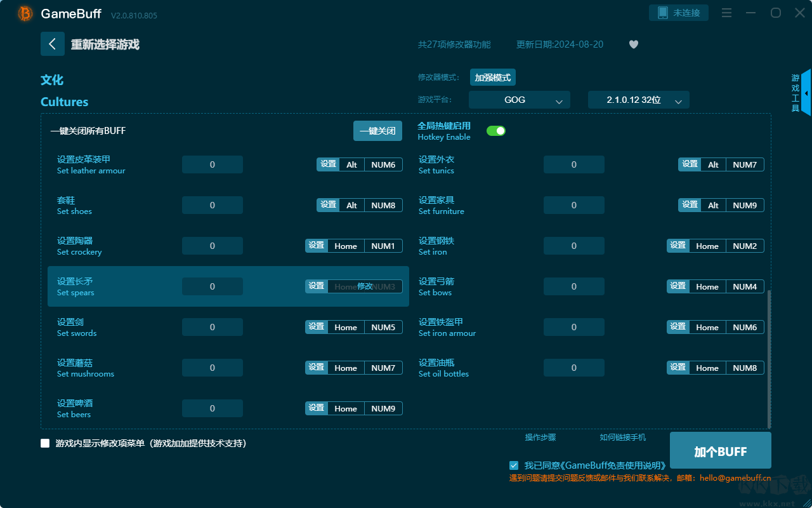The image size is (812, 508).
Task: Click the NUM8 hotkey for Set shoes
Action: pyautogui.click(x=383, y=205)
